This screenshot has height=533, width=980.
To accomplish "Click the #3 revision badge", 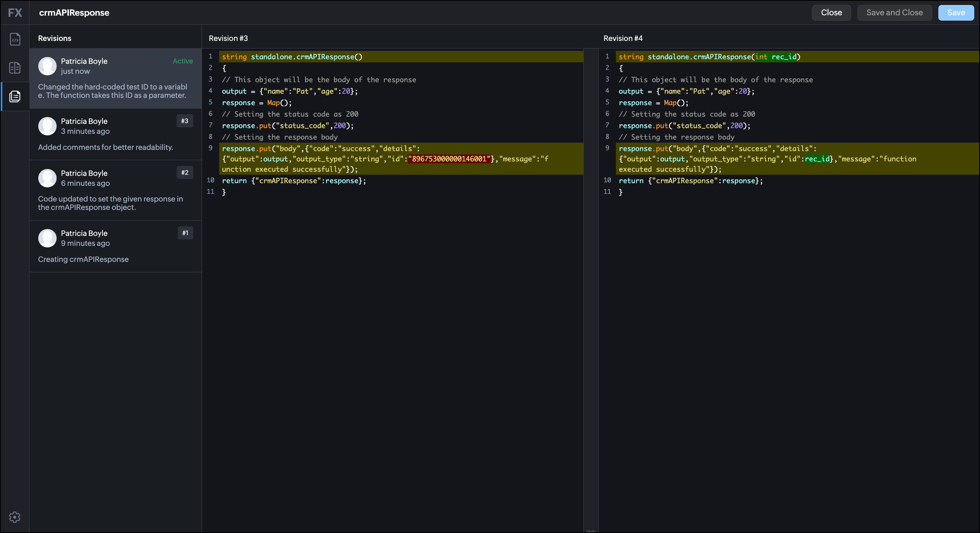I will pos(185,121).
